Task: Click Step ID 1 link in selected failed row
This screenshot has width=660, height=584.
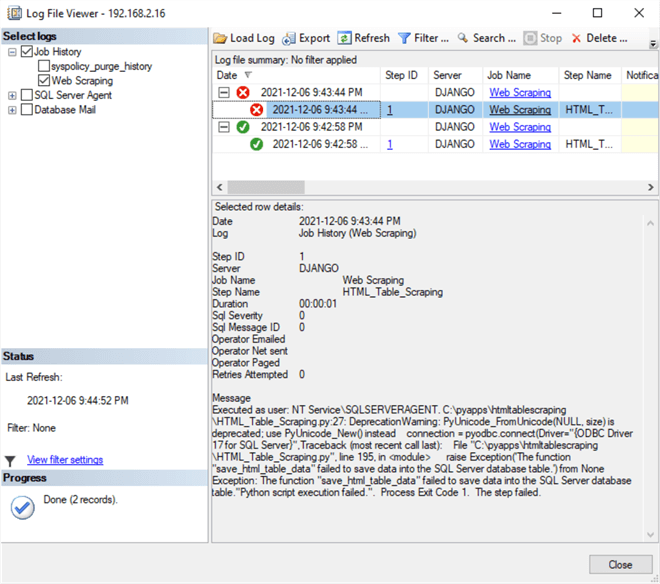Action: [x=390, y=110]
